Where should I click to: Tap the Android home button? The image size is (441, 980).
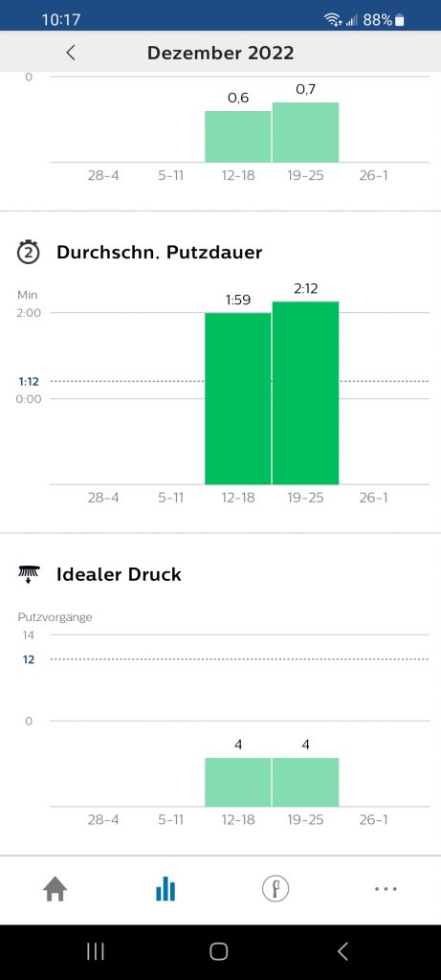219,952
